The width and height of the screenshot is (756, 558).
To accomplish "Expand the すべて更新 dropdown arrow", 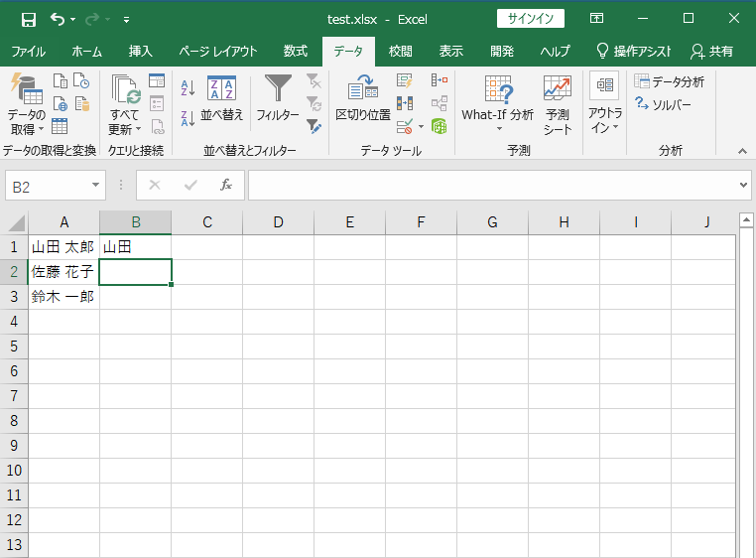I will [138, 129].
